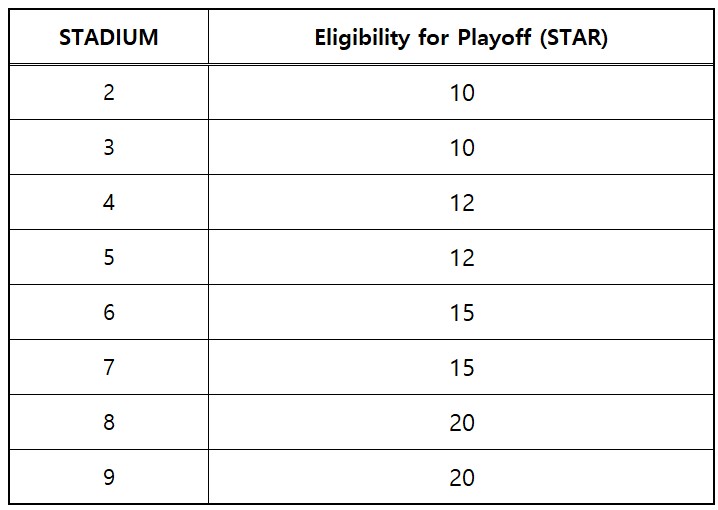Click the Eligibility for Playoff (STAR) header
This screenshot has width=718, height=510.
(461, 38)
